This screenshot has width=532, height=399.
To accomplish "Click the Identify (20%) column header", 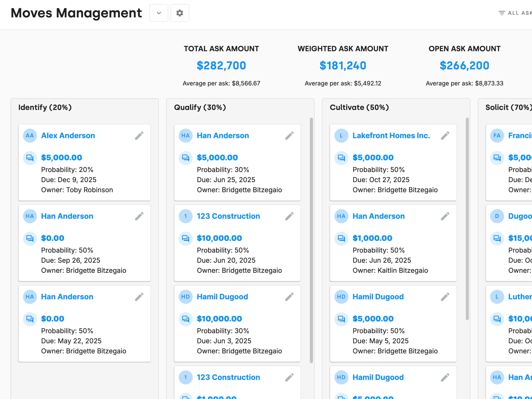I will pyautogui.click(x=45, y=107).
